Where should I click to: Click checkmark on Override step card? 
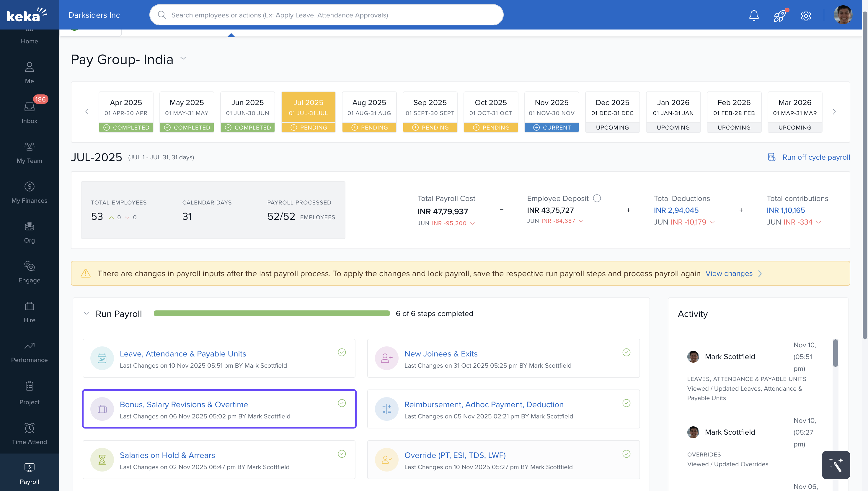626,454
